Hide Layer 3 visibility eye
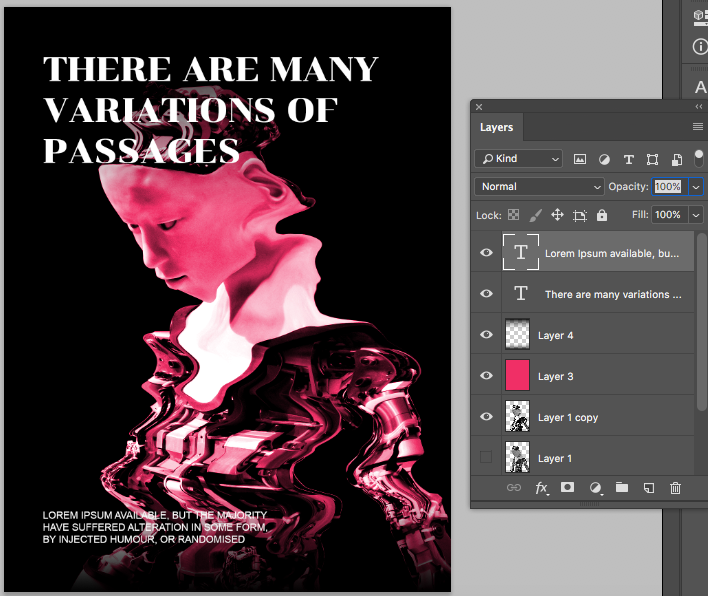Viewport: 708px width, 596px height. (x=487, y=376)
